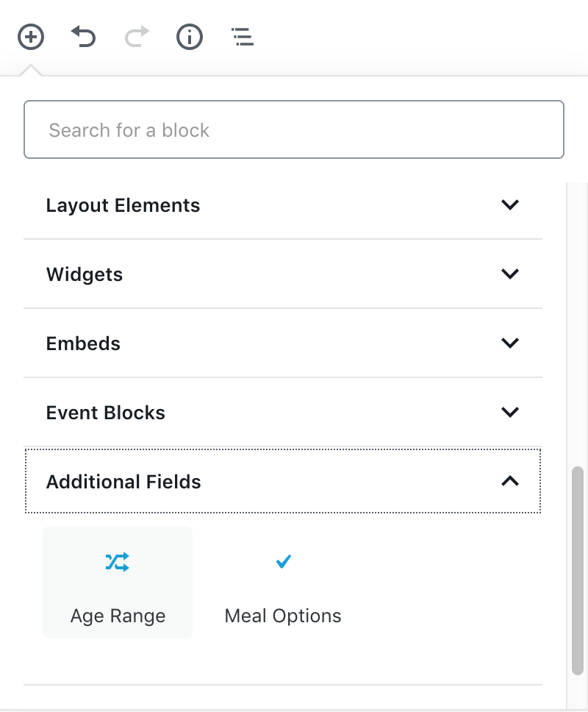Insert the Meal Options block

(x=283, y=615)
